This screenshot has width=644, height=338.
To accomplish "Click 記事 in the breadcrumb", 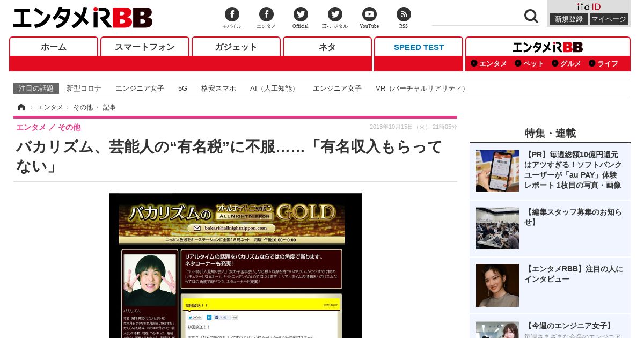I will tap(109, 107).
